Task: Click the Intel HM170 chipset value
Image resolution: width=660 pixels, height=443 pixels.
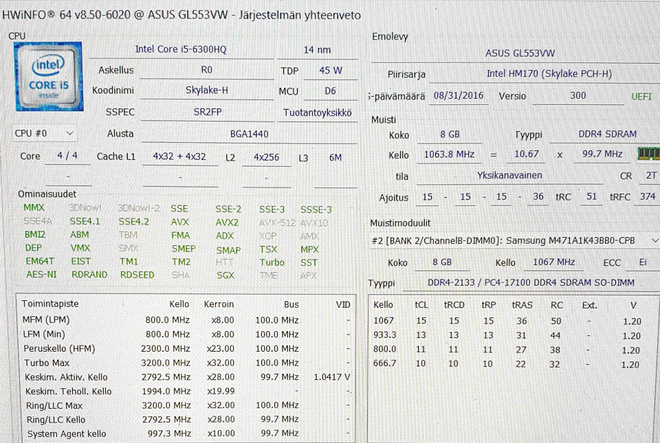Action: [549, 74]
